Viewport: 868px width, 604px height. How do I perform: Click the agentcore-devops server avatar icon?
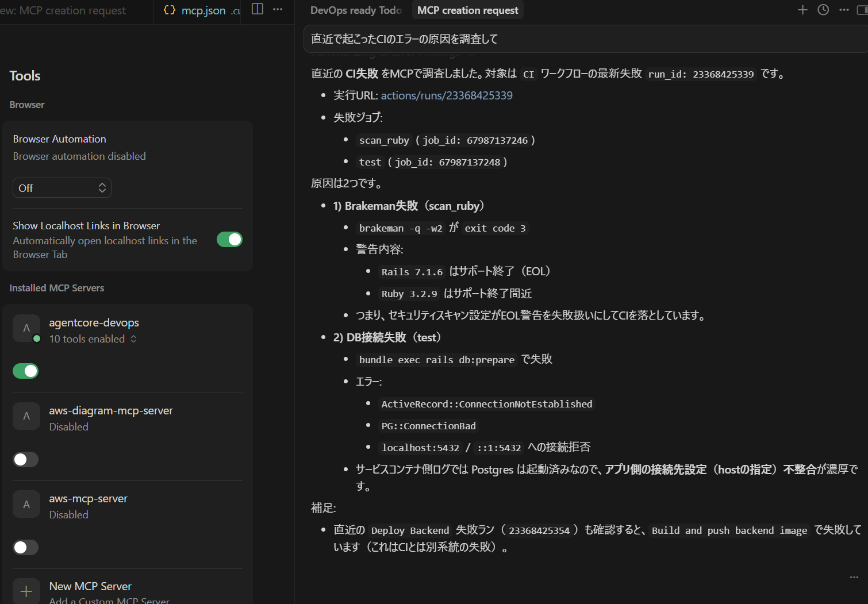click(26, 328)
